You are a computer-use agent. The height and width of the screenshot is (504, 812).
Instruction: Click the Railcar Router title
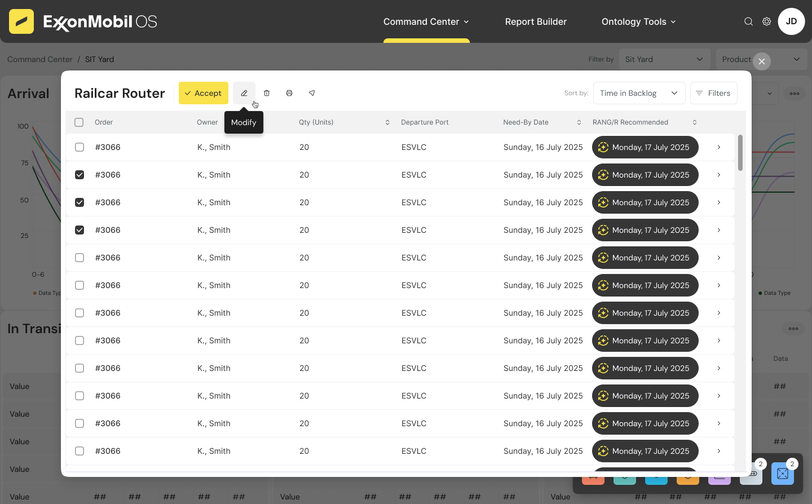120,93
